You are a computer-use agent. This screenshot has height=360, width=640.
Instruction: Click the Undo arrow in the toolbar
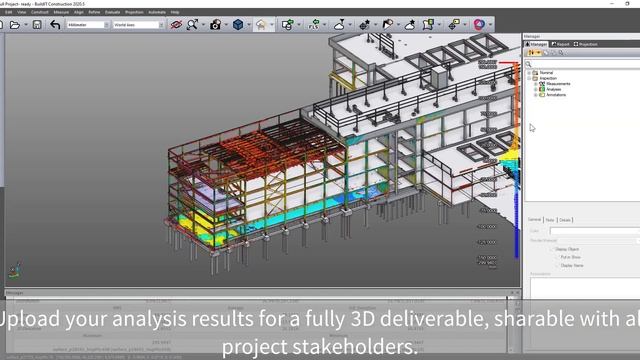tap(55, 25)
